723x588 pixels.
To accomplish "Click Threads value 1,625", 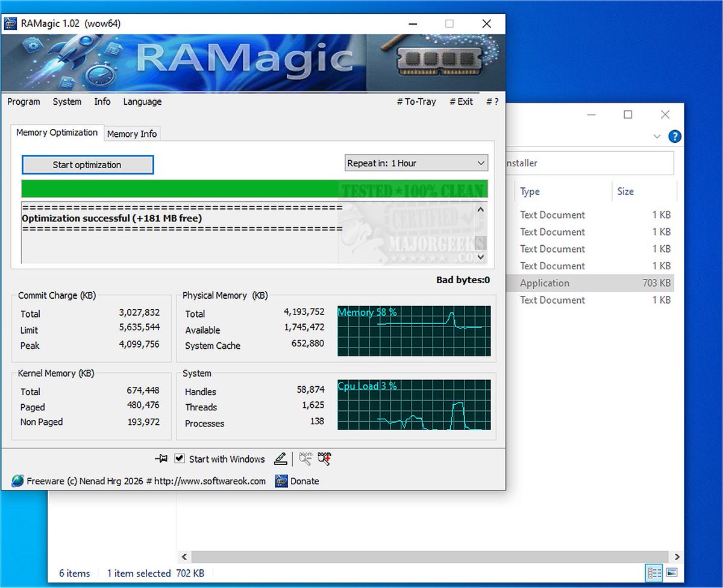I will (313, 405).
